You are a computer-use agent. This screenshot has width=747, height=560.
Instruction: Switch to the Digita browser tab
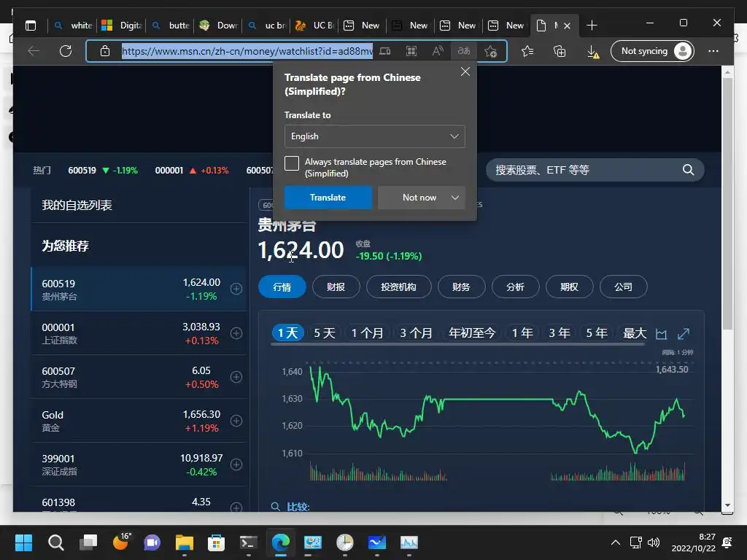123,26
